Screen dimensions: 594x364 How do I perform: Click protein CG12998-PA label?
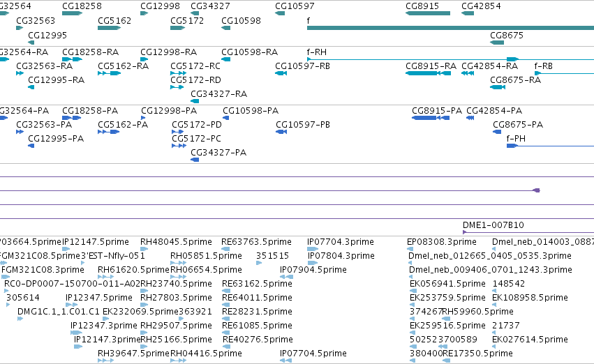[x=169, y=110]
